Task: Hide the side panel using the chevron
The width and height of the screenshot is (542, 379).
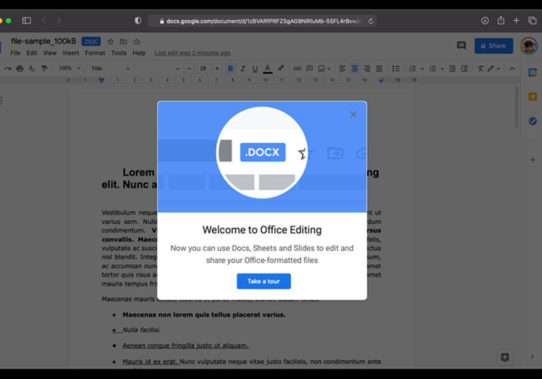Action: coord(532,356)
